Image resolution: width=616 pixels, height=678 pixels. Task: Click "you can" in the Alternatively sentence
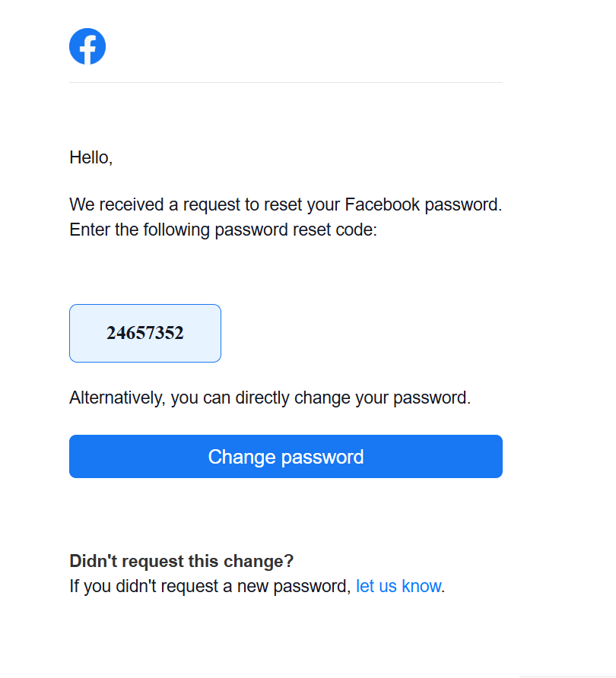click(200, 398)
